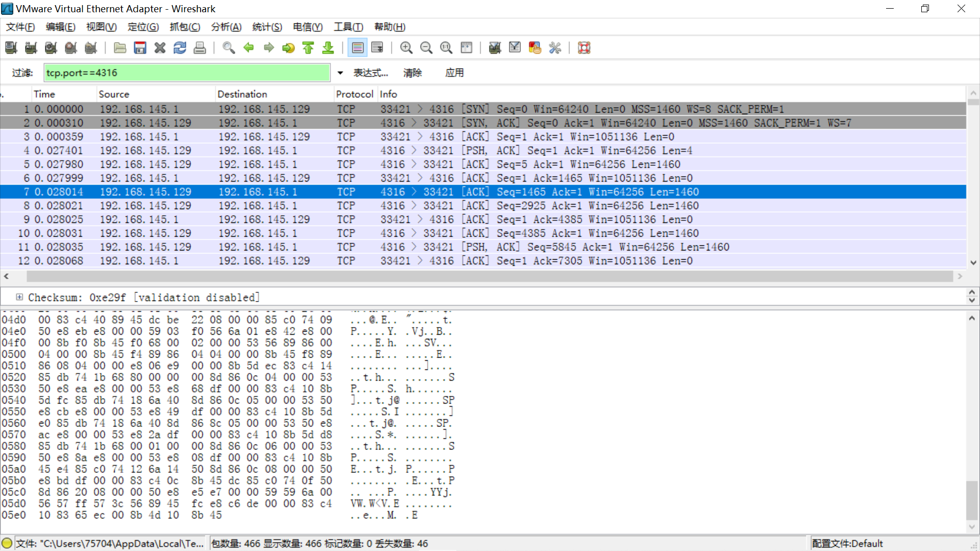Viewport: 980px width, 551px height.
Task: Toggle auto scroll in live capture
Action: pyautogui.click(x=378, y=48)
